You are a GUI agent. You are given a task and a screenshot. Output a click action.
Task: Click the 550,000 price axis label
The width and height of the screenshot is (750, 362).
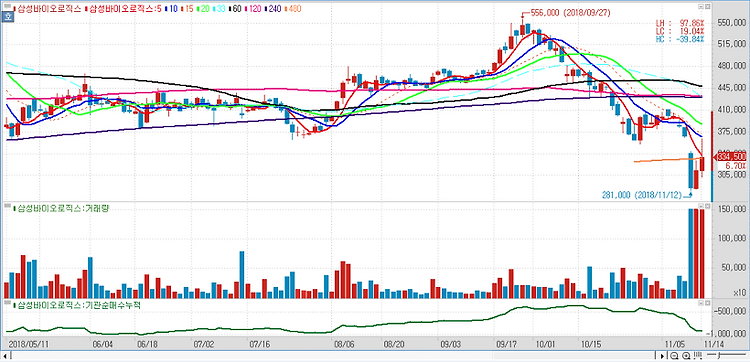pyautogui.click(x=732, y=22)
